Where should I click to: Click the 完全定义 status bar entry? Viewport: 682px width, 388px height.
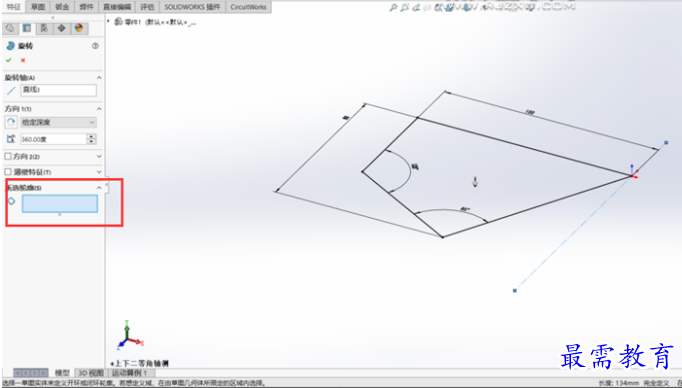pyautogui.click(x=656, y=383)
